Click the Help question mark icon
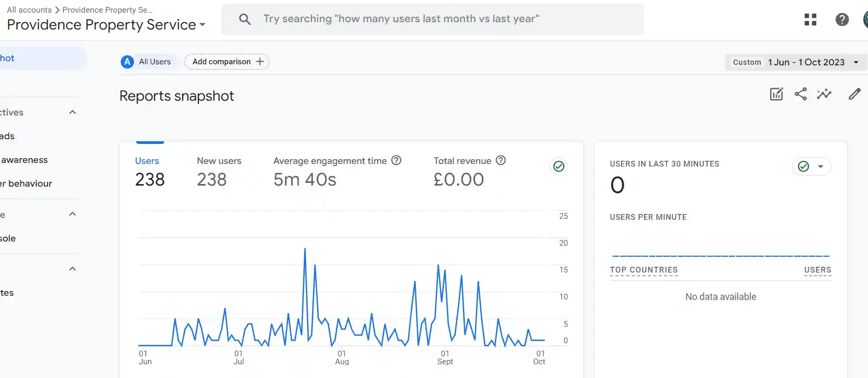This screenshot has height=378, width=868. [x=842, y=20]
